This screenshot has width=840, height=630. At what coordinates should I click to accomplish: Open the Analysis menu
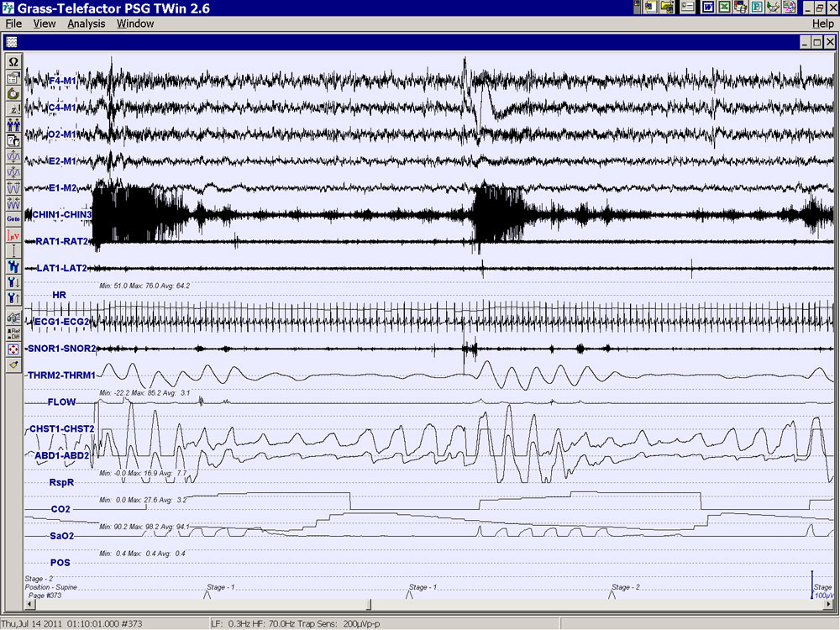pos(87,24)
